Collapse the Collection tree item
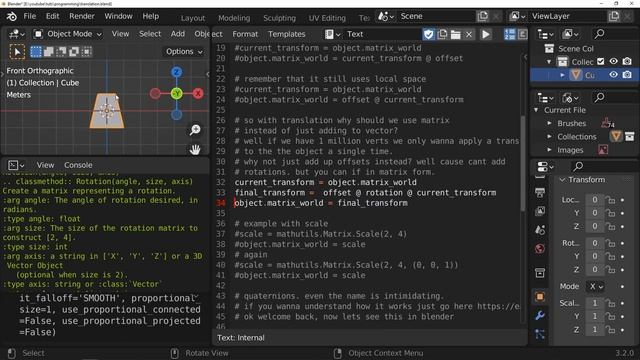This screenshot has height=360, width=640. click(x=549, y=62)
